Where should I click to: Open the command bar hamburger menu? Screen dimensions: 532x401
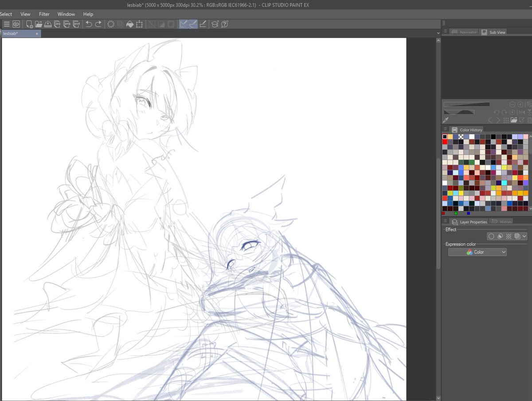coord(6,24)
